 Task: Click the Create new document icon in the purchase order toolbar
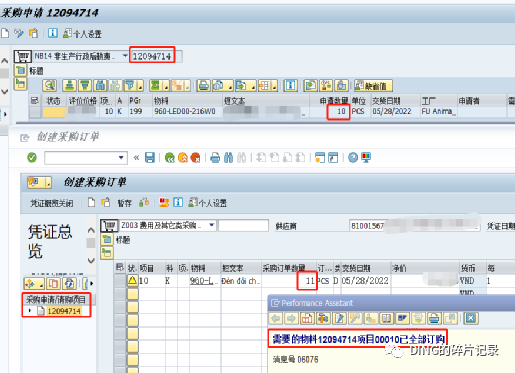(91, 202)
